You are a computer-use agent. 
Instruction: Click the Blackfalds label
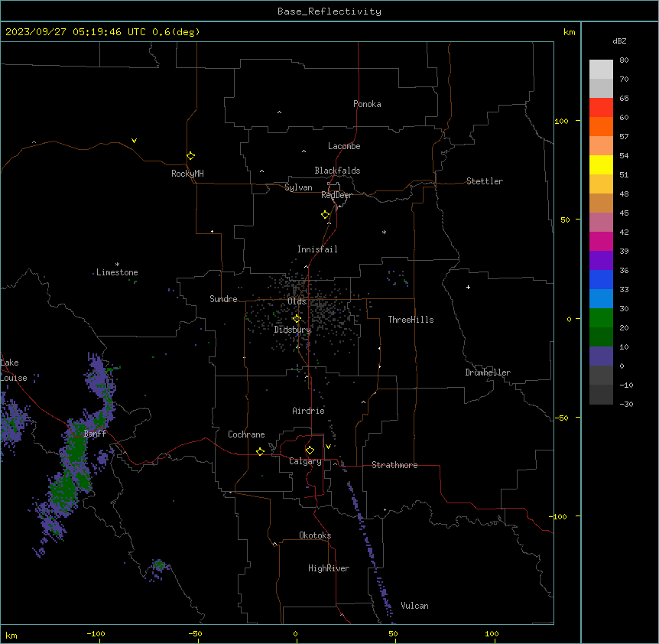(337, 171)
